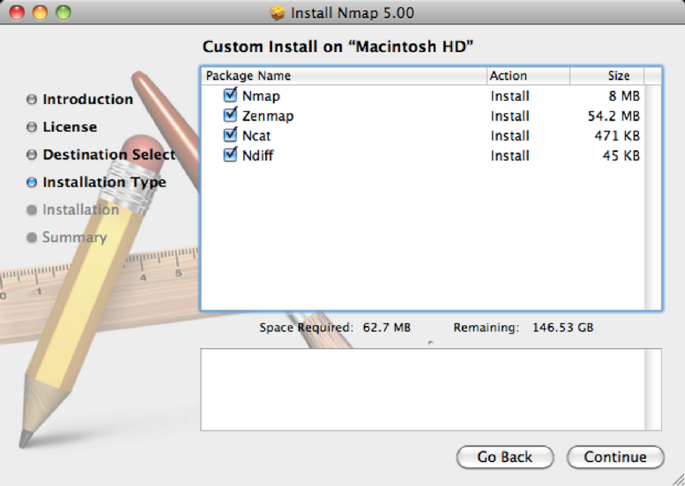Click the Introduction step in sidebar
This screenshot has height=486, width=685.
(x=88, y=99)
